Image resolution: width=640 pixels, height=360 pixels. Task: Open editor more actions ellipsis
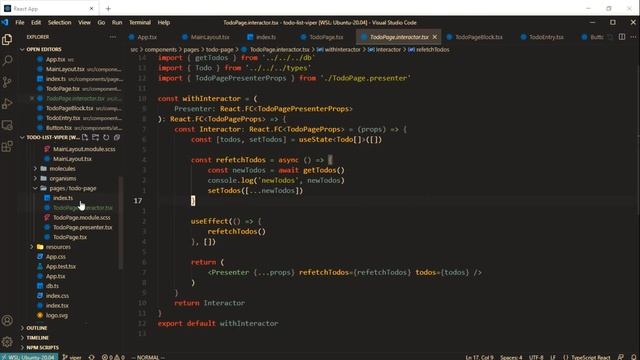(x=633, y=37)
